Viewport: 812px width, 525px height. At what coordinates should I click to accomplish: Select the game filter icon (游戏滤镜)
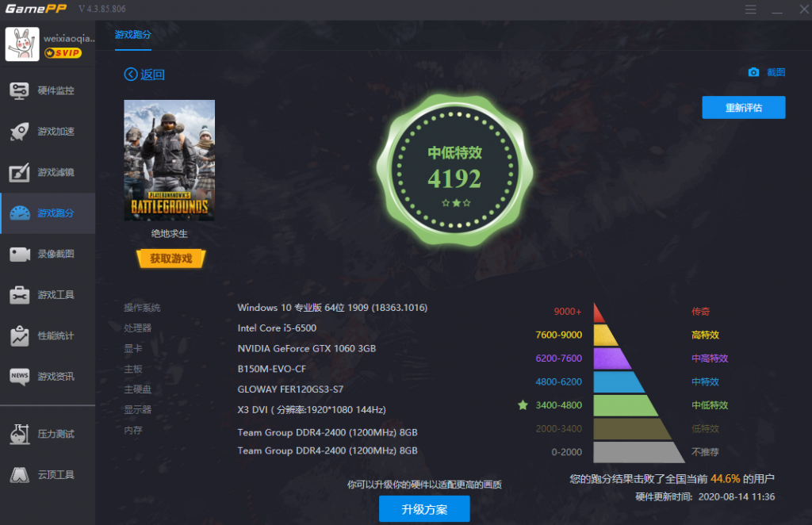click(x=19, y=172)
